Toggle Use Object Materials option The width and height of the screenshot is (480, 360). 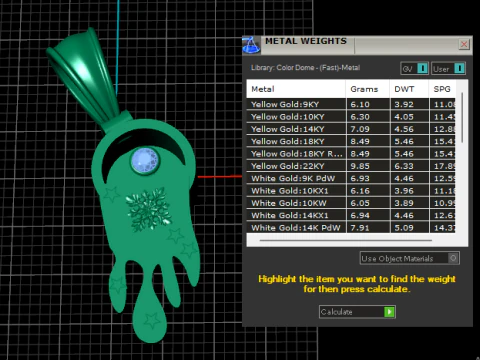(410, 258)
